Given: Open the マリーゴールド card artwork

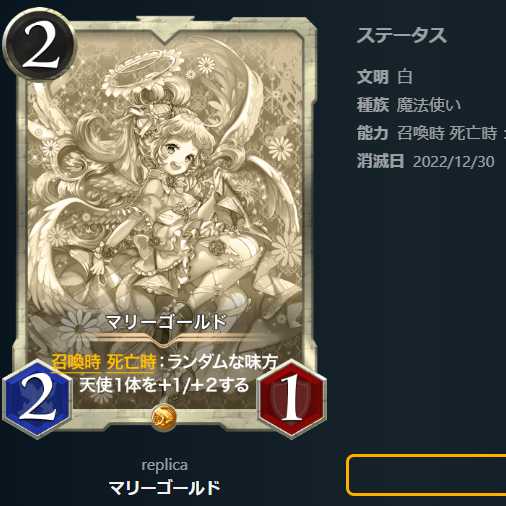Looking at the screenshot, I should (165, 187).
